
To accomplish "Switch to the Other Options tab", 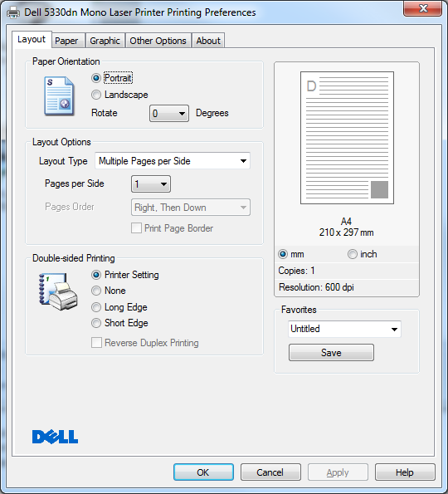I will click(158, 41).
